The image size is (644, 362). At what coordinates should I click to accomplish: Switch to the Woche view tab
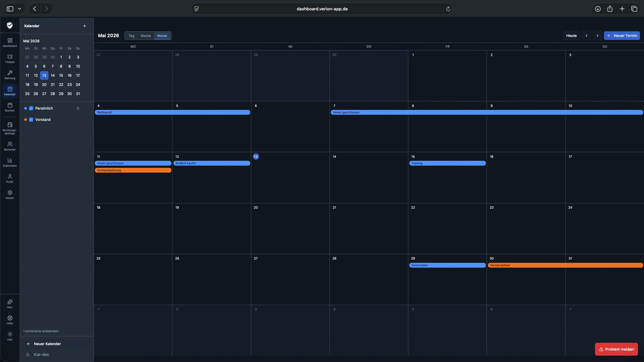coord(146,36)
